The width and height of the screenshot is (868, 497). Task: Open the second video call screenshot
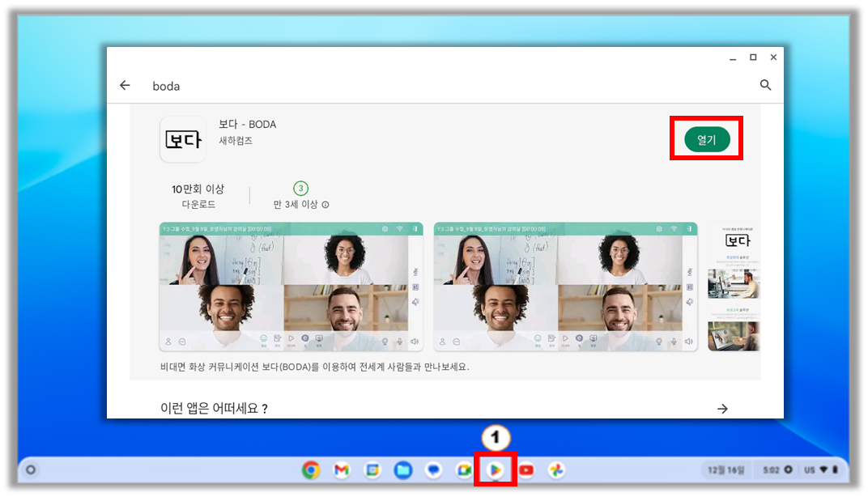pos(565,287)
